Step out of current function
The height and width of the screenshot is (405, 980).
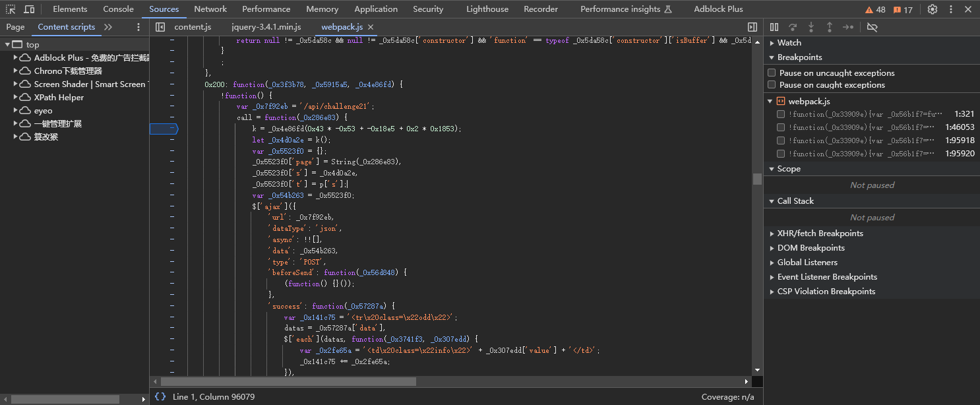830,27
